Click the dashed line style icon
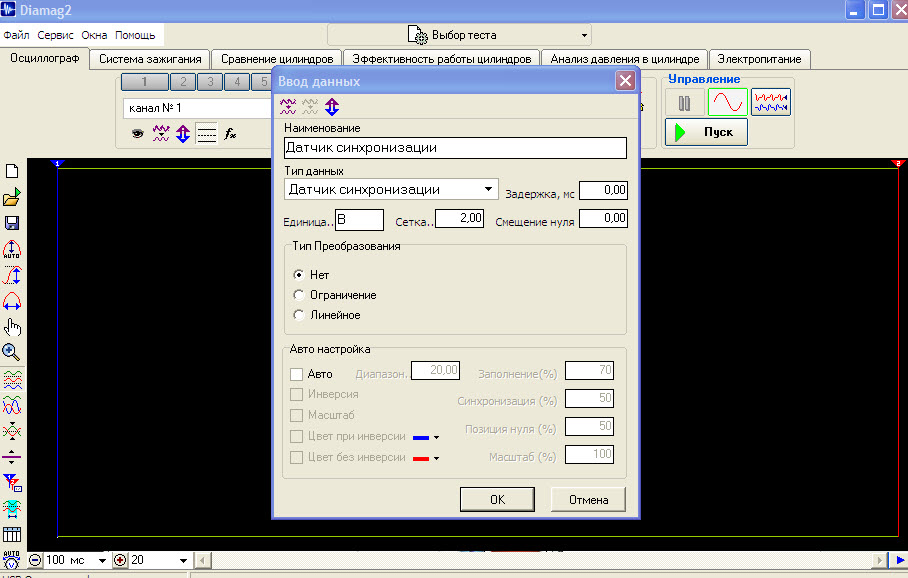This screenshot has width=908, height=578. (206, 134)
